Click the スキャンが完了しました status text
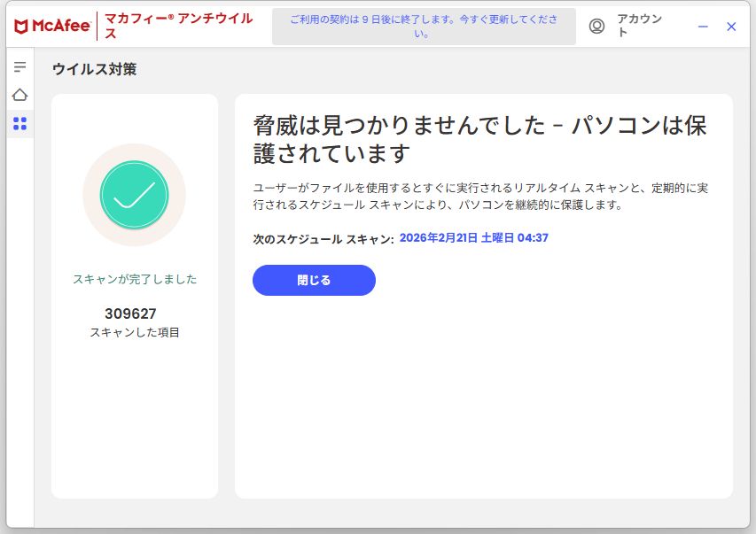The width and height of the screenshot is (756, 534). [x=135, y=279]
